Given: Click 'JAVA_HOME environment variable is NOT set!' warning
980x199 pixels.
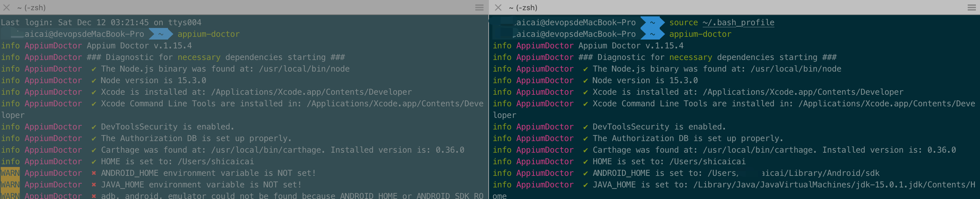Looking at the screenshot, I should 201,185.
